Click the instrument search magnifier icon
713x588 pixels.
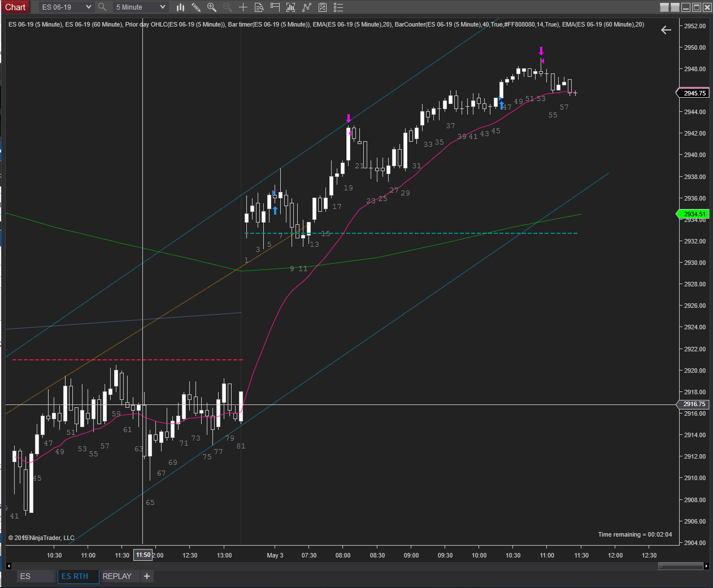(102, 7)
